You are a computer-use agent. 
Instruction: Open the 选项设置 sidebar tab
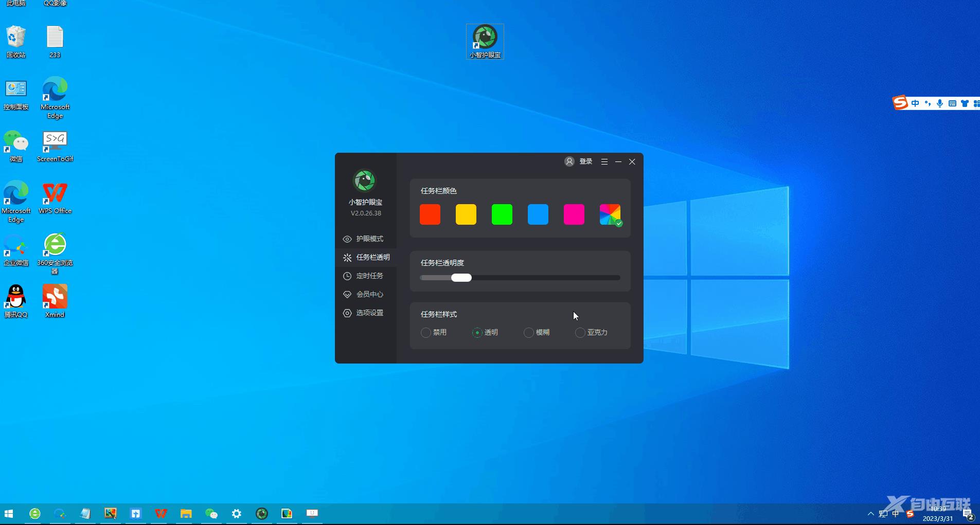[x=366, y=313]
